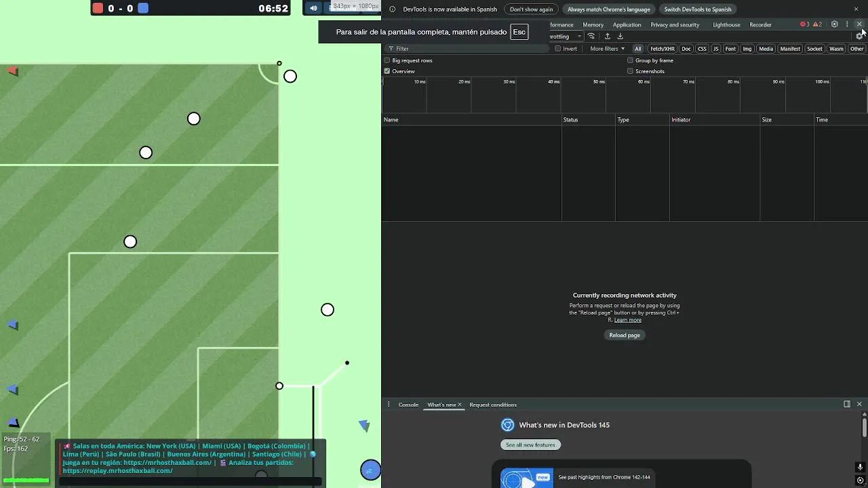Open the DevTools three-dot customize menu
The height and width of the screenshot is (488, 868).
(x=847, y=24)
